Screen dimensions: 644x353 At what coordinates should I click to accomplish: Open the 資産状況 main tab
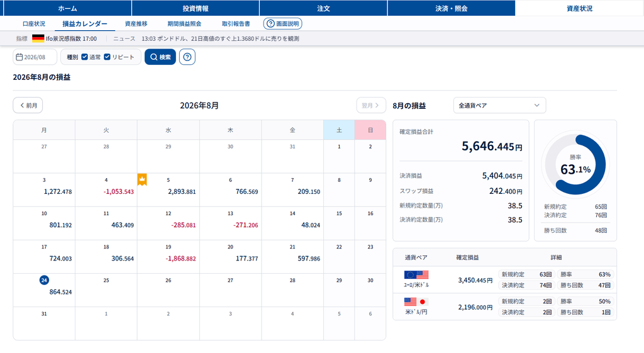[x=579, y=8]
